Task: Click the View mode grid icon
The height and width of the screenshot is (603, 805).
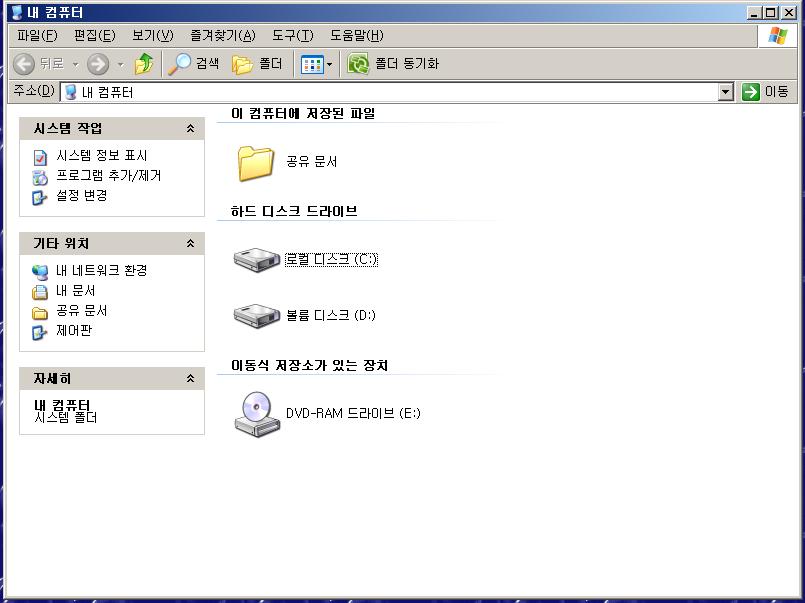Action: click(x=312, y=64)
